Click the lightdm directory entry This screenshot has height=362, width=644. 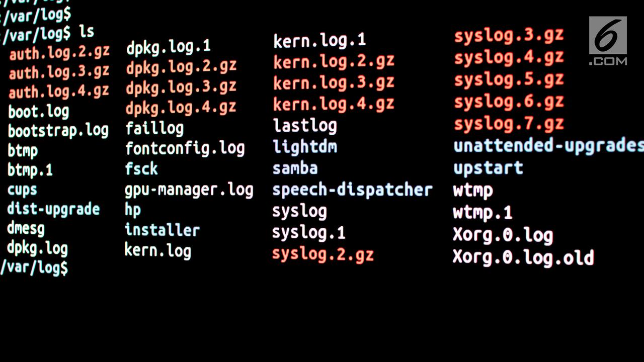coord(305,146)
